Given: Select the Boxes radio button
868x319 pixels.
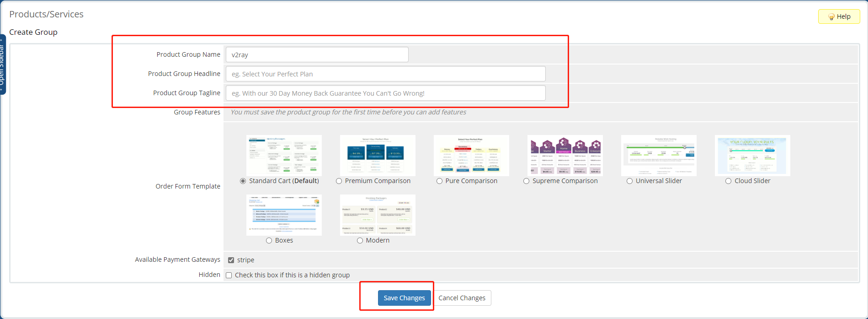Looking at the screenshot, I should point(269,241).
